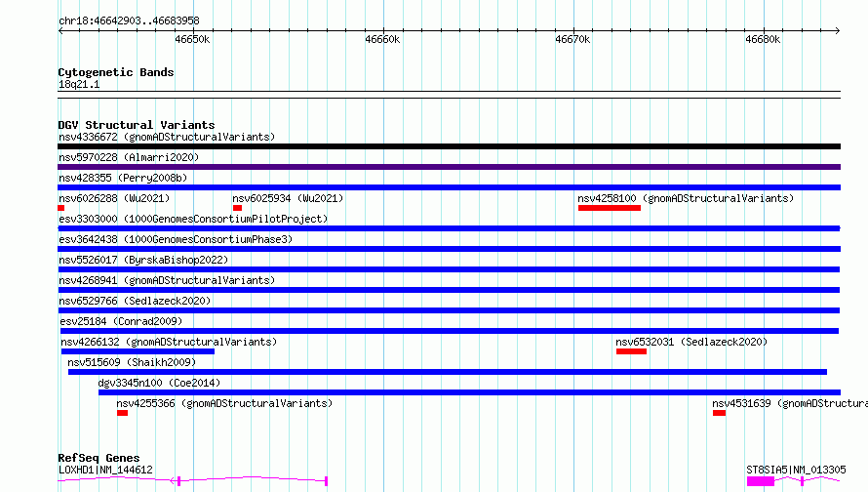The height and width of the screenshot is (492, 868).
Task: Click the RefSeq Genes track title
Action: (x=99, y=458)
